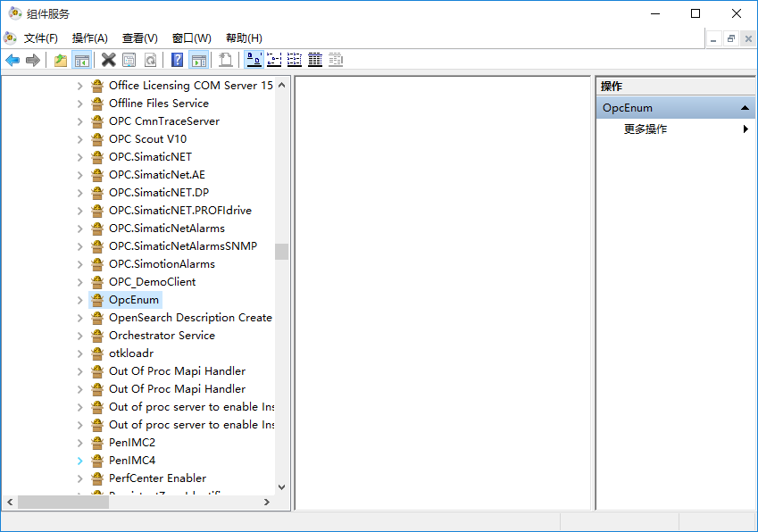Image resolution: width=758 pixels, height=532 pixels.
Task: Click the package icon of OPC.SimaticNetAlarms
Action: 97,229
